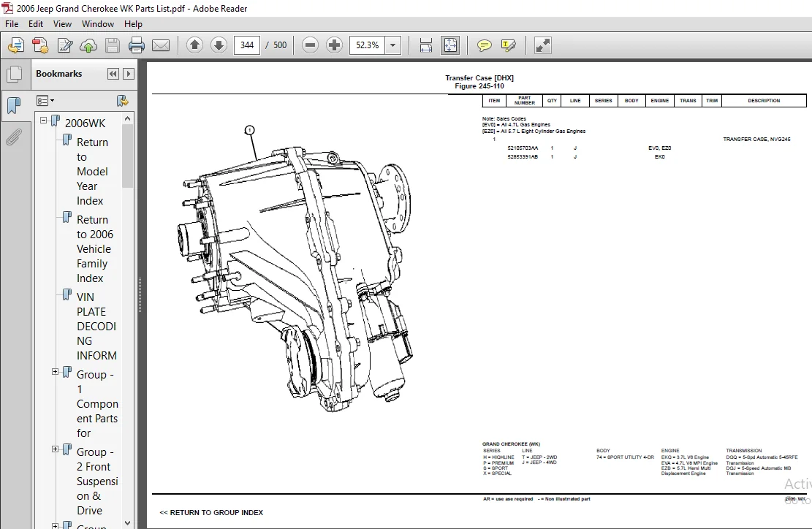
Task: Click the Transfer Case [DHX] title
Action: click(479, 78)
